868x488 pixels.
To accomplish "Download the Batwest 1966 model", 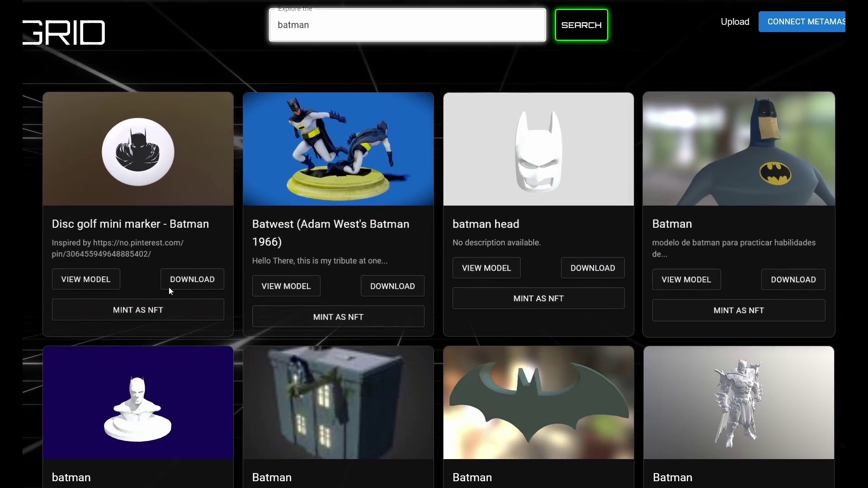I will tap(392, 286).
